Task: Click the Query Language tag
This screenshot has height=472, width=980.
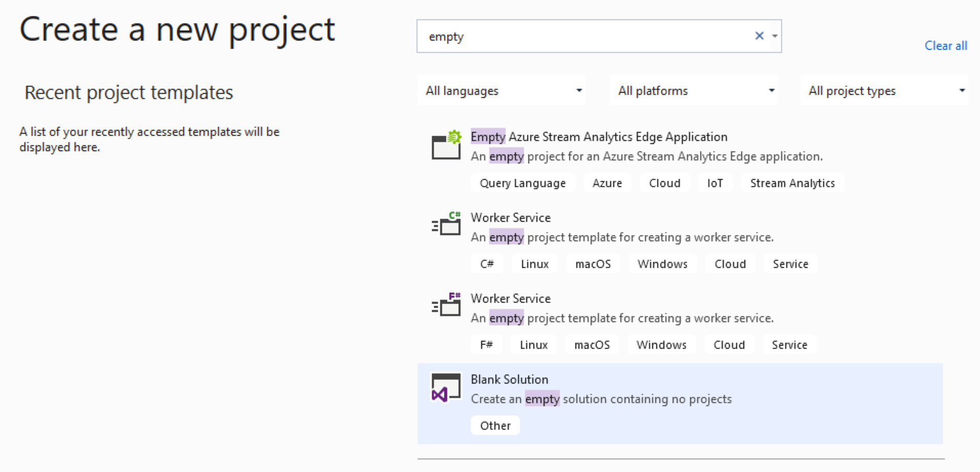Action: [523, 183]
